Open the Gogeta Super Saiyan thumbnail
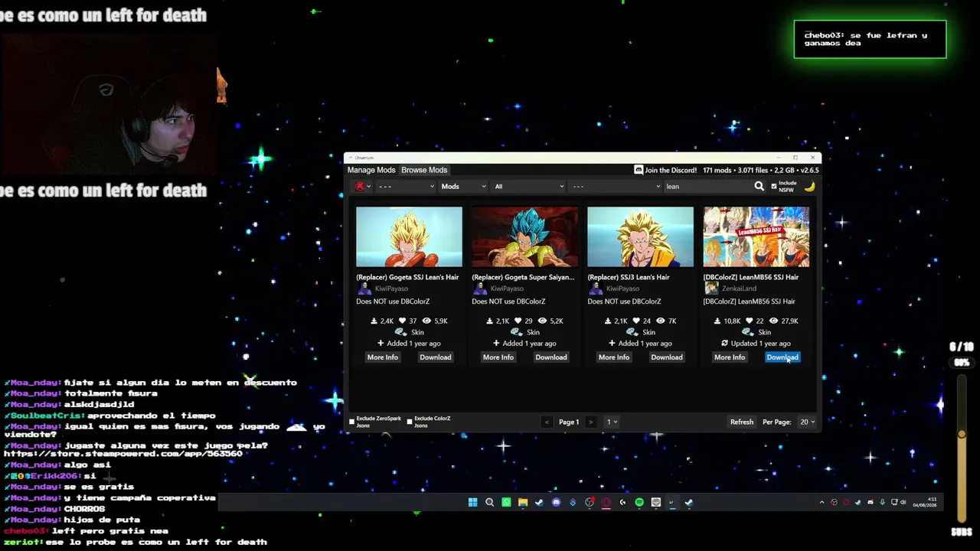980x551 pixels. tap(524, 236)
